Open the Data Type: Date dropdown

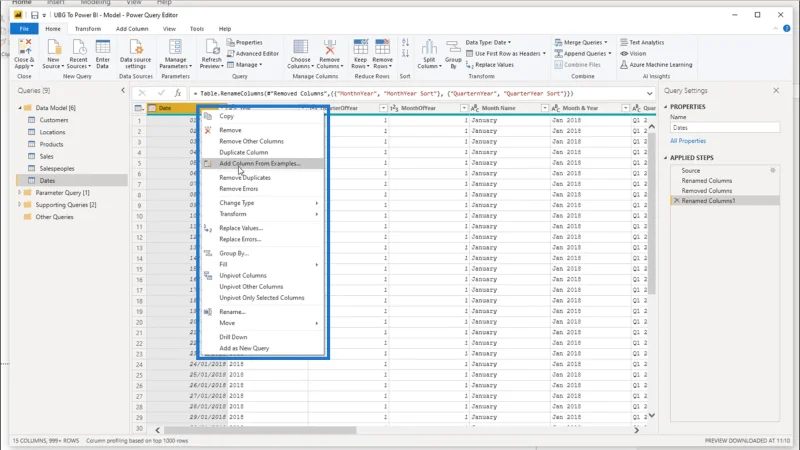tap(488, 42)
